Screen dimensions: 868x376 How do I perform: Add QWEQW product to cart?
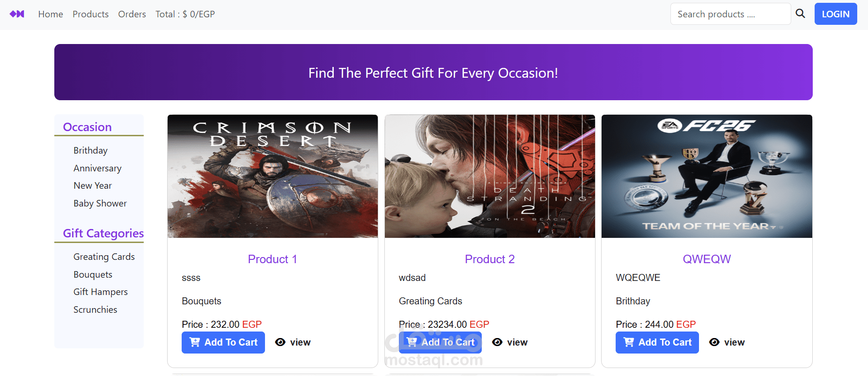pyautogui.click(x=657, y=342)
